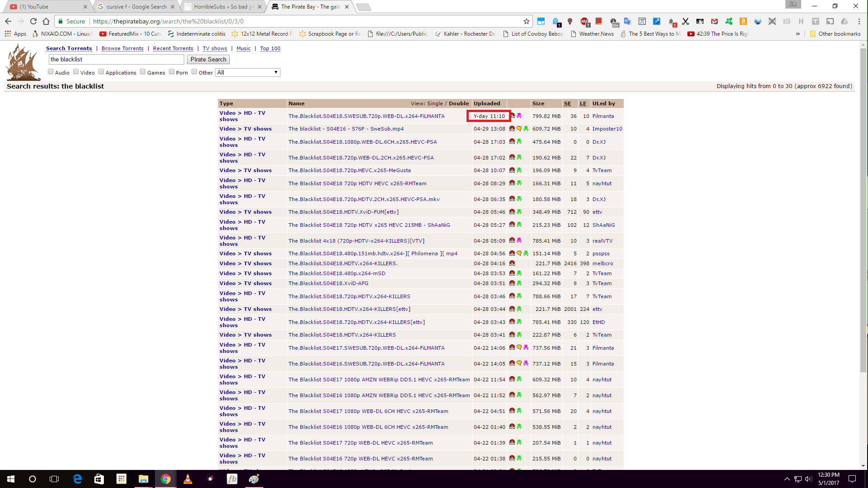Enable the Games filter checkbox

coord(143,72)
